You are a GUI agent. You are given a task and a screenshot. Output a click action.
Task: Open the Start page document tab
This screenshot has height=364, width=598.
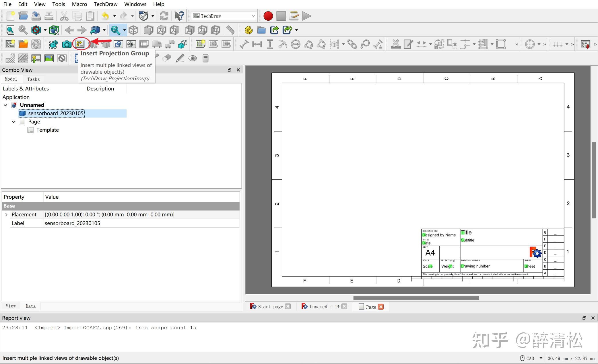270,306
